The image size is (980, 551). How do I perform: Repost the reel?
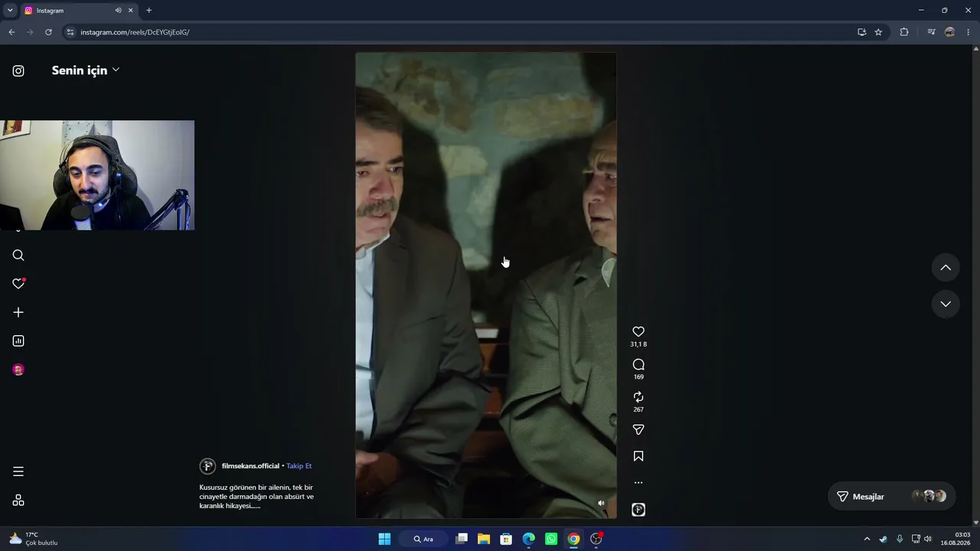tap(639, 397)
